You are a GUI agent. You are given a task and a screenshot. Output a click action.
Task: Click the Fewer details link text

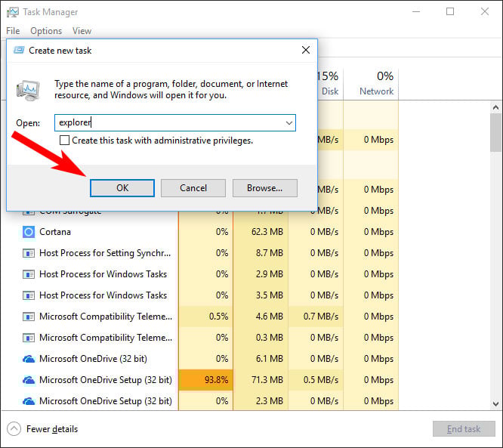[52, 429]
